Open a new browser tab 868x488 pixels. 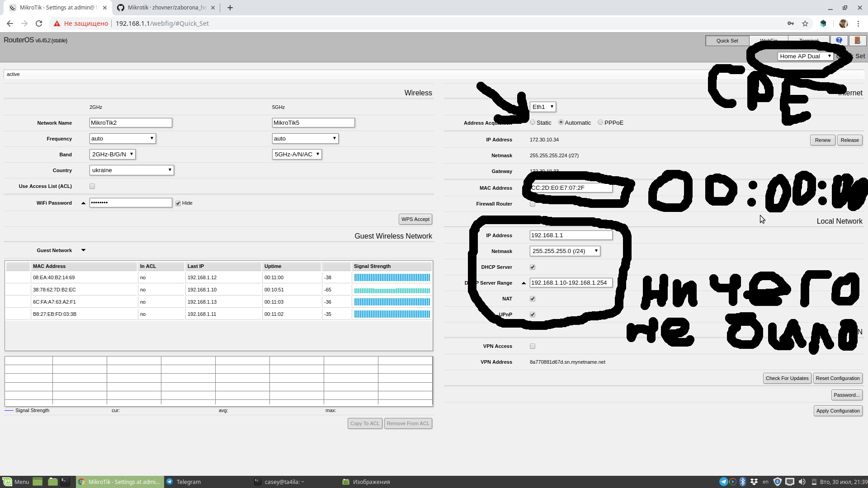coord(230,8)
